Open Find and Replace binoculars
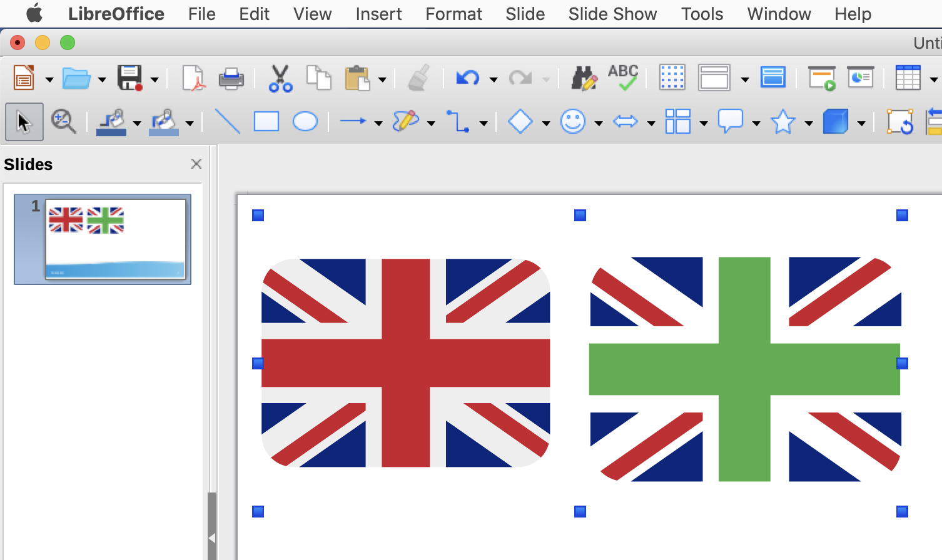Image resolution: width=942 pixels, height=560 pixels. click(584, 79)
